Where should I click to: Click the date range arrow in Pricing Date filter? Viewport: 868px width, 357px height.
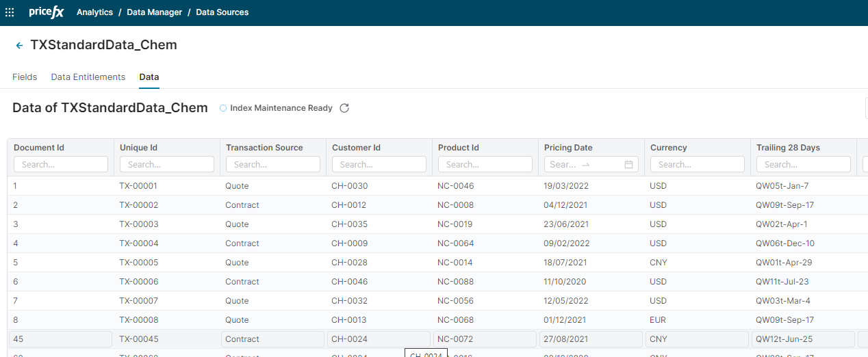pyautogui.click(x=585, y=165)
